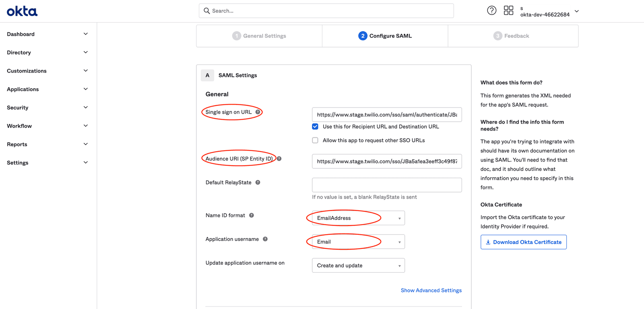Go to General Settings step tab
644x309 pixels.
[x=259, y=36]
